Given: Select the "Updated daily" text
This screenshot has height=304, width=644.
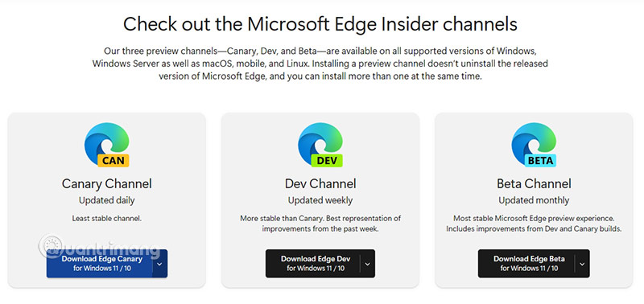Looking at the screenshot, I should (x=107, y=200).
